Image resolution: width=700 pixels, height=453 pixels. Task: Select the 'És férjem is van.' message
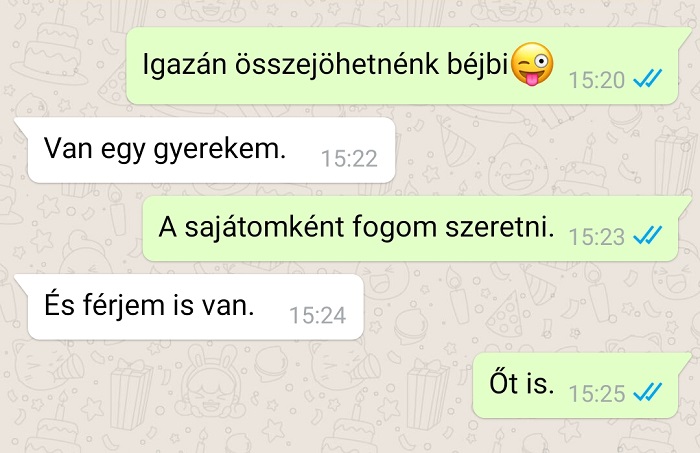coord(189,307)
